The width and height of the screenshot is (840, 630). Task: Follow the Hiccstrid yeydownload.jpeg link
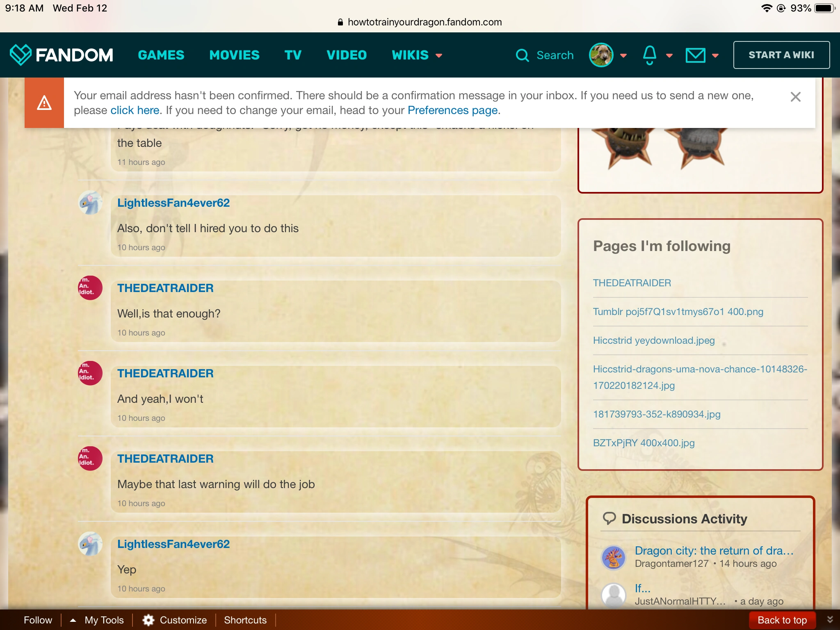[653, 340]
